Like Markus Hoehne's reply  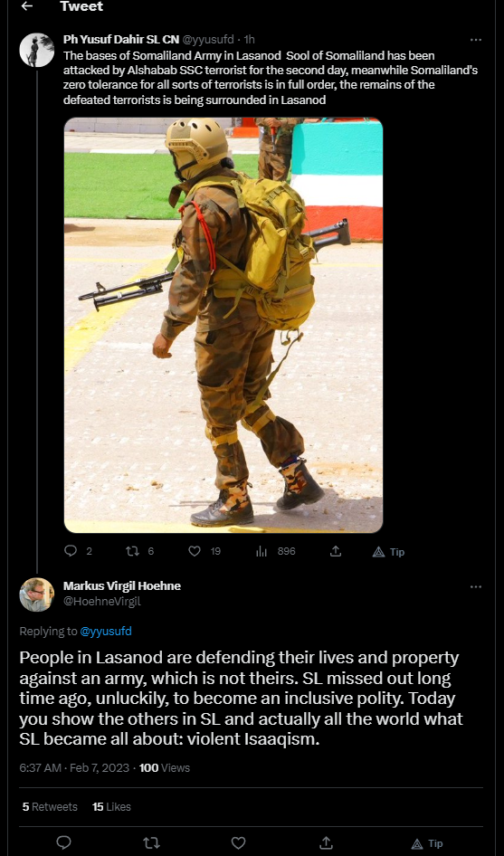pyautogui.click(x=238, y=842)
